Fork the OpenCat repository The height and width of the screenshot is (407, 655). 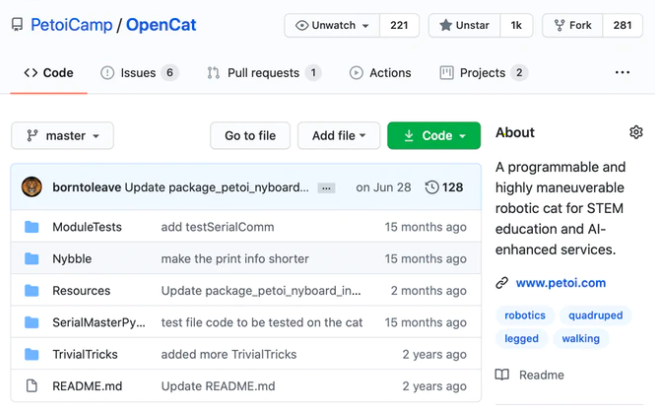click(574, 25)
